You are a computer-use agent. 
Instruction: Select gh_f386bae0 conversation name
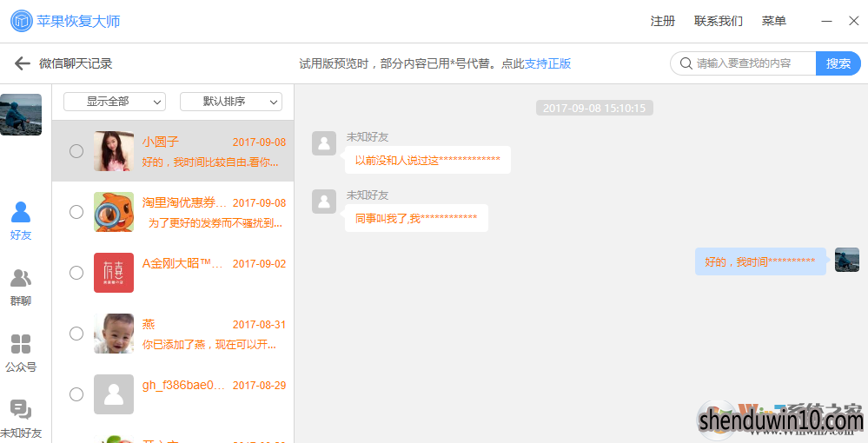pos(184,386)
